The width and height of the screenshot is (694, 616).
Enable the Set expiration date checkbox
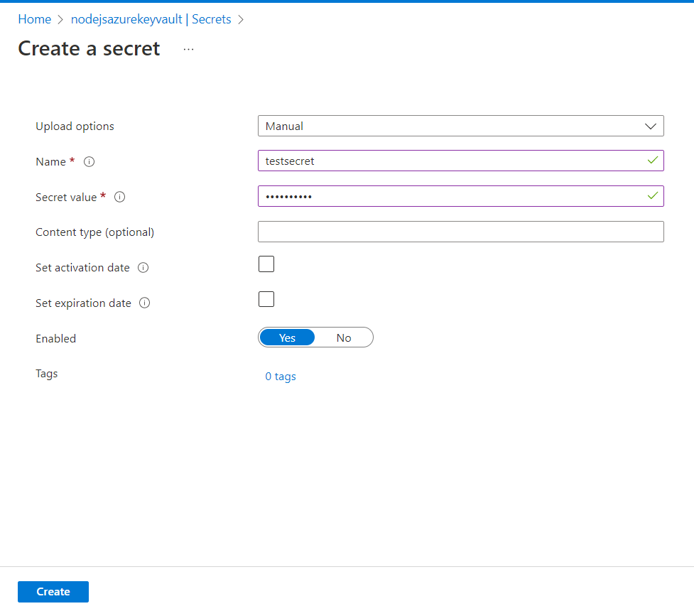(x=266, y=299)
